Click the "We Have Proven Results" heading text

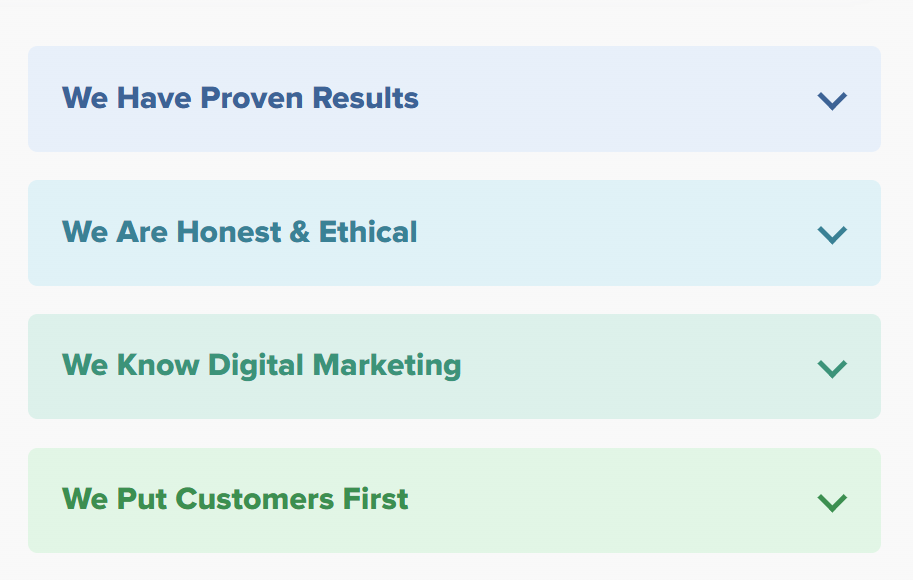click(x=240, y=98)
